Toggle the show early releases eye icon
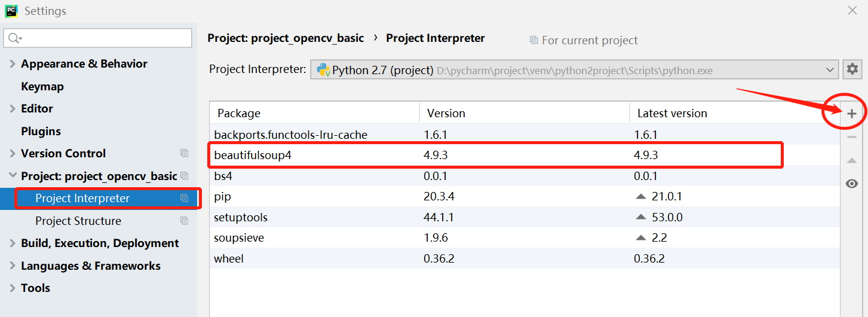868x317 pixels. 852,184
